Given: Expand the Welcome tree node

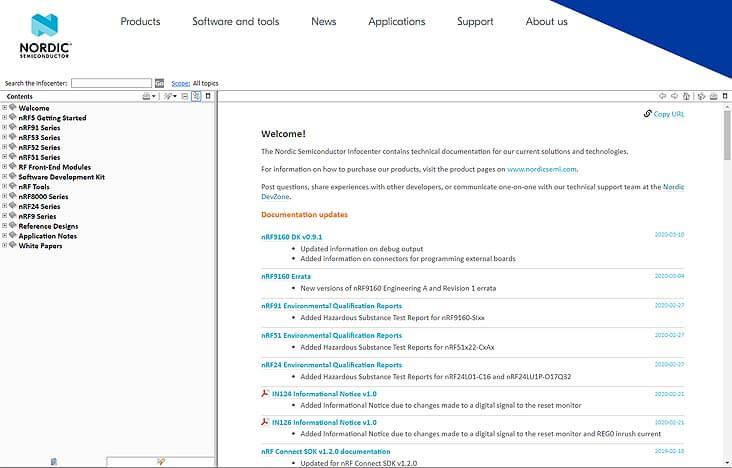Looking at the screenshot, I should point(5,107).
